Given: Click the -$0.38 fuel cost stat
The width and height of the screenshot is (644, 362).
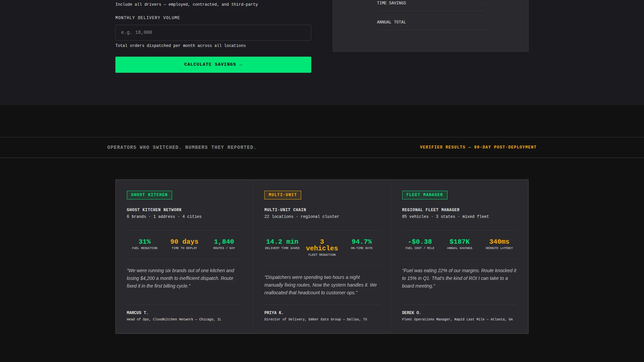Looking at the screenshot, I should 420,244.
